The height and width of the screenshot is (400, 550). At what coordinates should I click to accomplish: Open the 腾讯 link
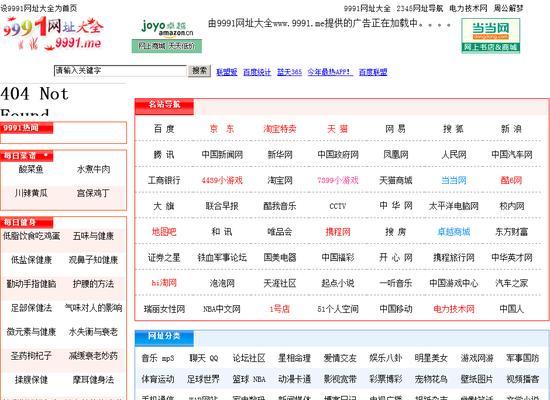pos(164,154)
